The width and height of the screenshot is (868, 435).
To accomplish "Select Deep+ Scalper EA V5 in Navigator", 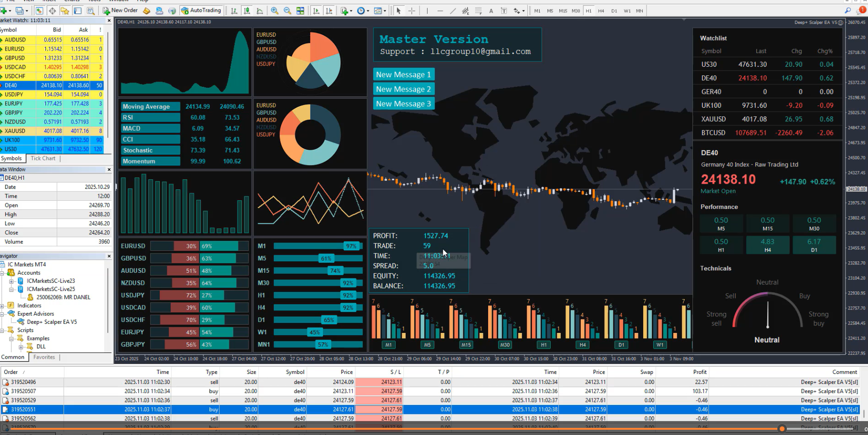I will point(52,322).
